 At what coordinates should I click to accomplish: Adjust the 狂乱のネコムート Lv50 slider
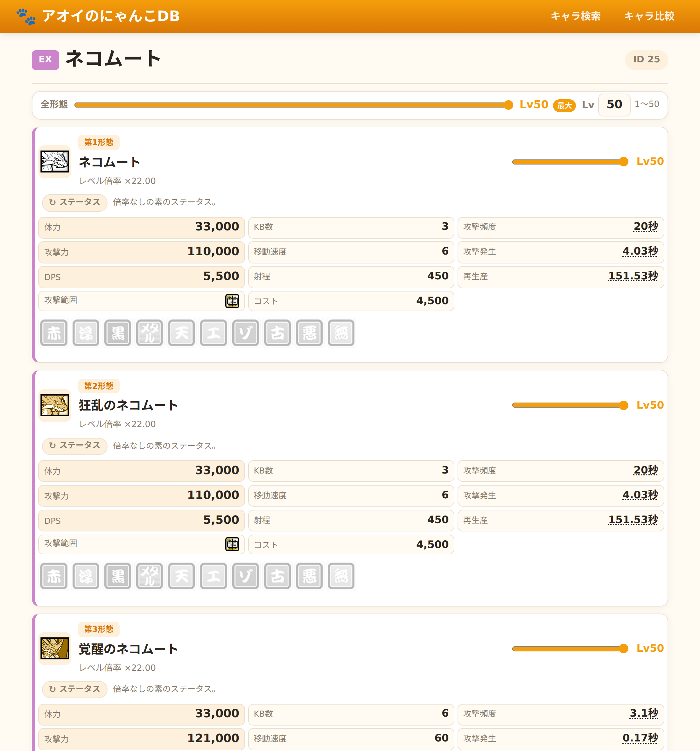pyautogui.click(x=570, y=405)
